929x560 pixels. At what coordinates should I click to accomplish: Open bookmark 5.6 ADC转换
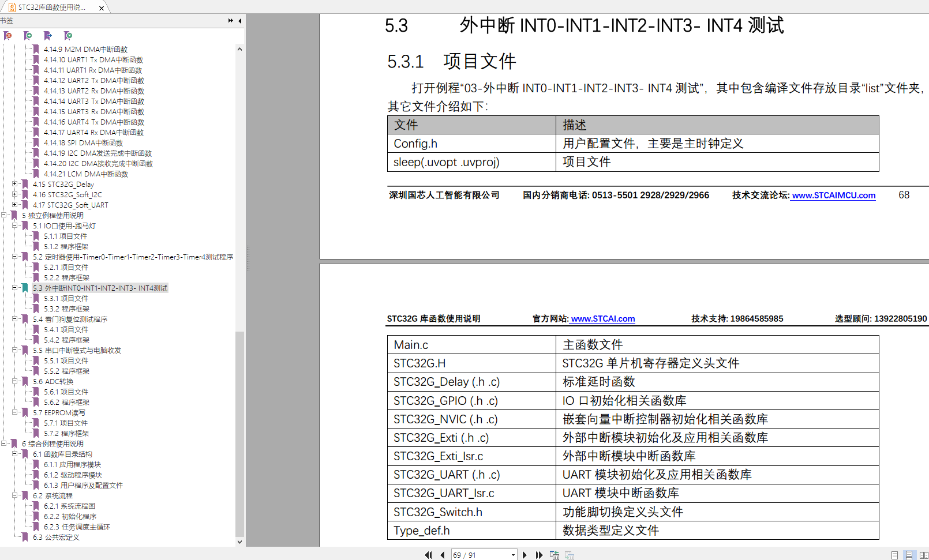pos(53,382)
